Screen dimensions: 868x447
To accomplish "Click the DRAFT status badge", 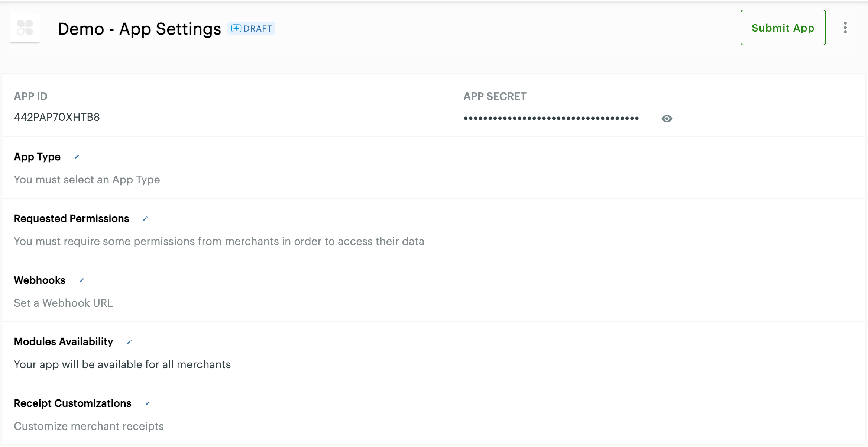I will [252, 28].
